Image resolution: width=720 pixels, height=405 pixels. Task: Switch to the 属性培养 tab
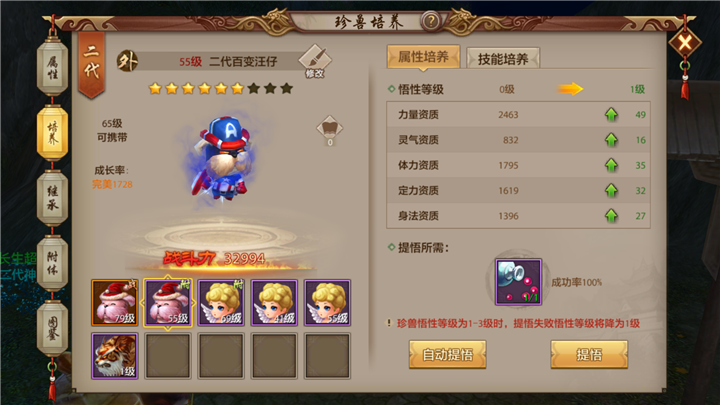[423, 57]
